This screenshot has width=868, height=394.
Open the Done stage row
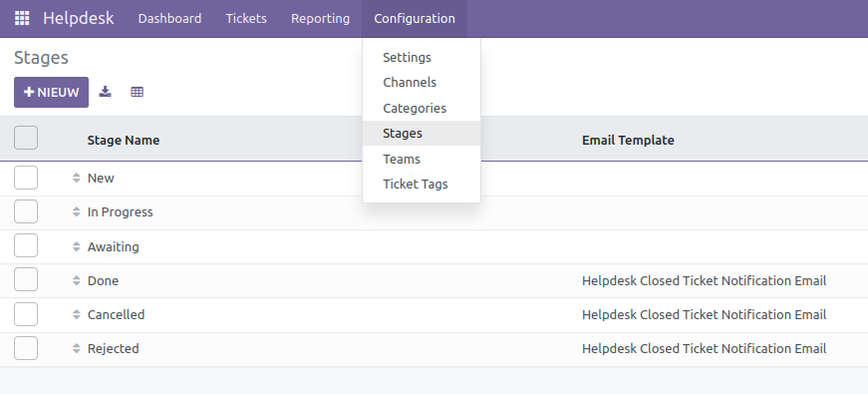[434, 280]
